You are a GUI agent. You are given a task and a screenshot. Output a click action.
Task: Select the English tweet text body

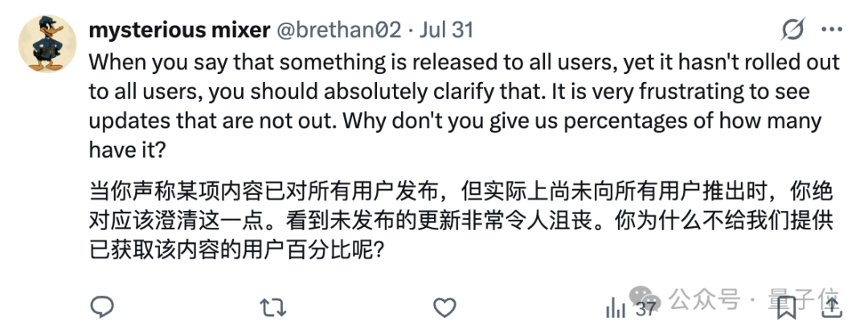464,105
